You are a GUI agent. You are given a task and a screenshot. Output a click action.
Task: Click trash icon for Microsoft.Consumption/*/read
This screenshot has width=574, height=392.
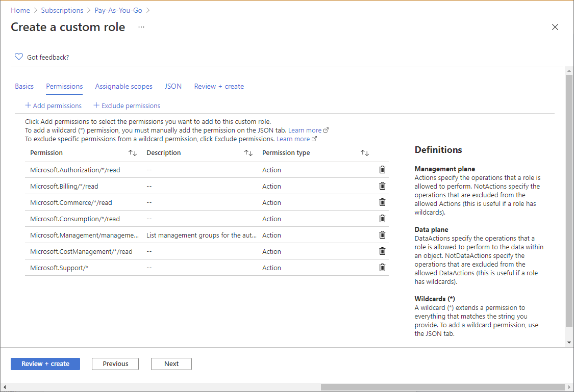pyautogui.click(x=382, y=219)
